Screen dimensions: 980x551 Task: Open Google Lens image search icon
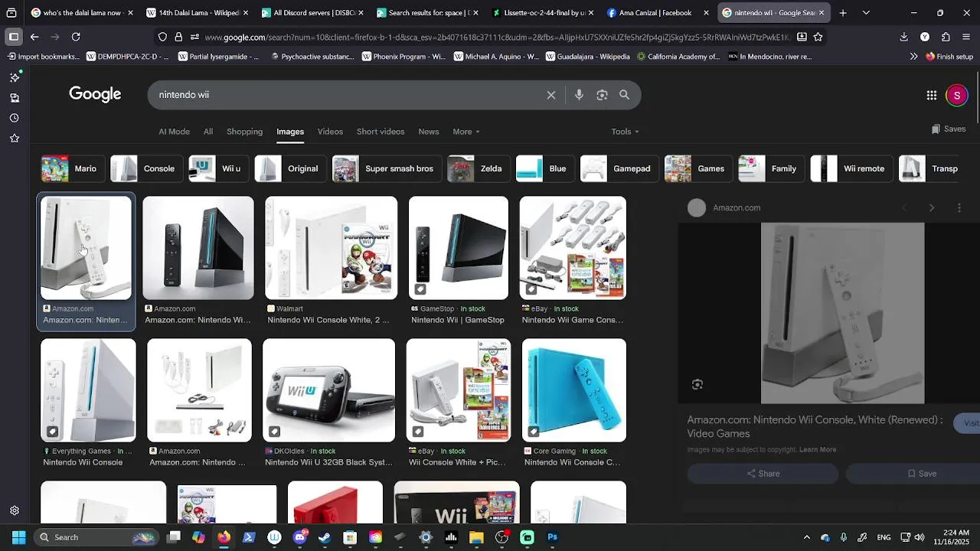click(602, 95)
